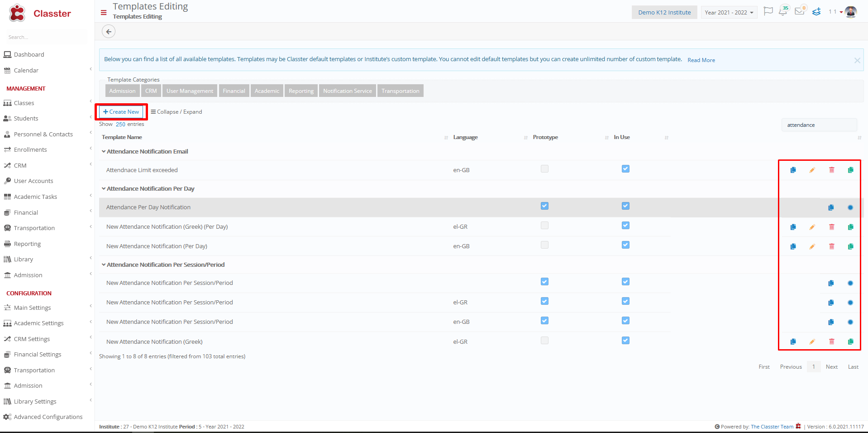868x433 pixels.
Task: Check Prototype for 'New Attendance Notification (Greek)'
Action: click(544, 341)
